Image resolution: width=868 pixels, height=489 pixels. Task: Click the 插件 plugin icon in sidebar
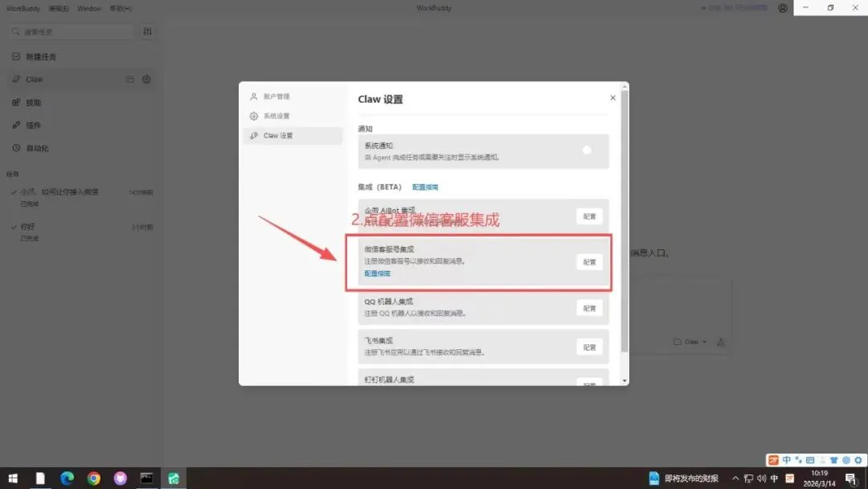[16, 125]
